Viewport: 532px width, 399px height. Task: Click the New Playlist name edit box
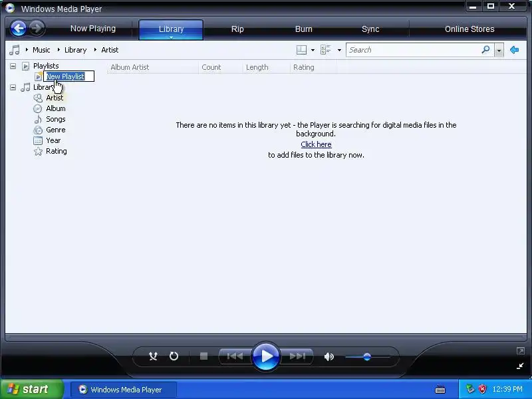(69, 76)
